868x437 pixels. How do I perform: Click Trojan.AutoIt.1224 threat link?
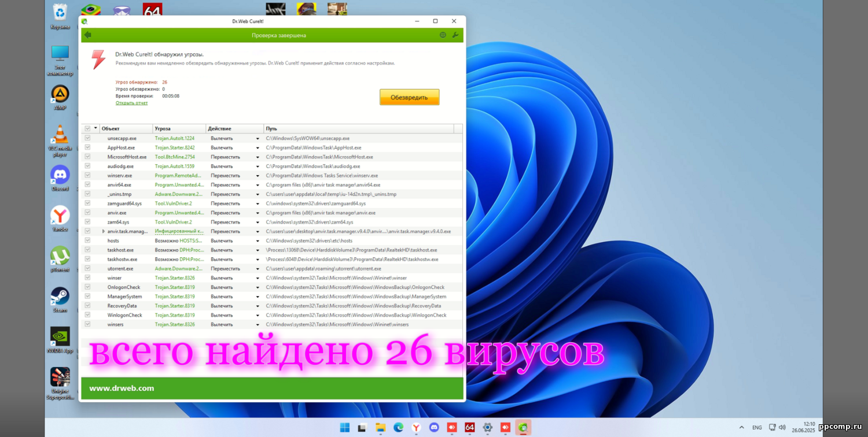pyautogui.click(x=175, y=139)
